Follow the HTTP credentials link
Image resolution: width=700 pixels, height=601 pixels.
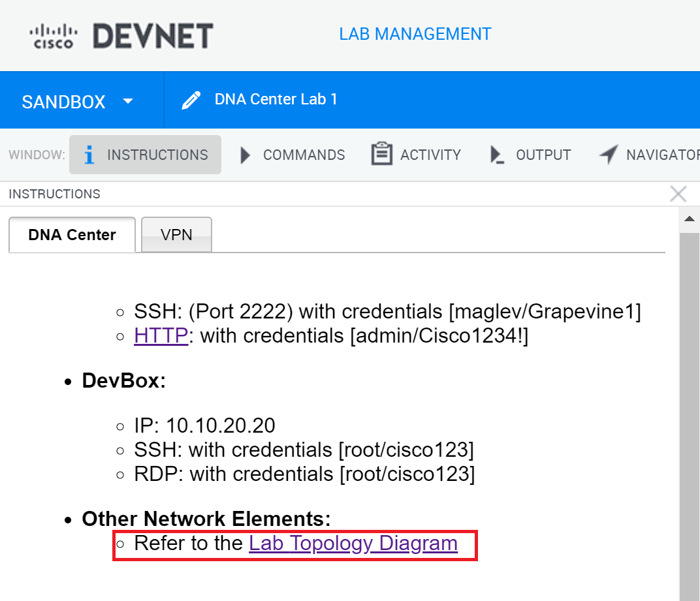pos(161,335)
